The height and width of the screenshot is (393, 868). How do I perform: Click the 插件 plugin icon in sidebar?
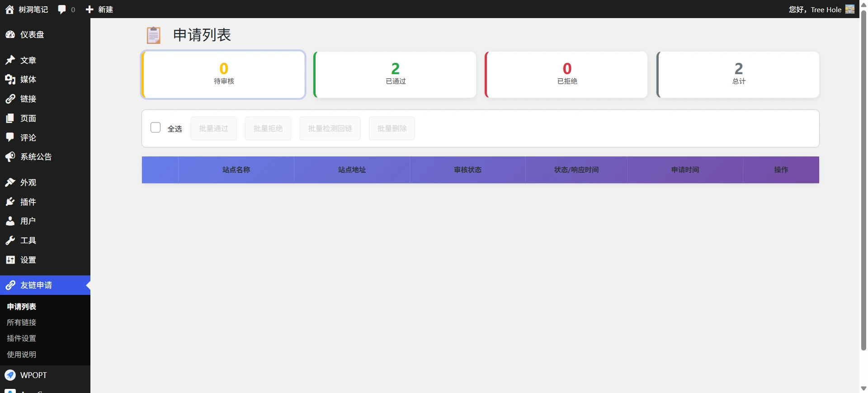10,202
